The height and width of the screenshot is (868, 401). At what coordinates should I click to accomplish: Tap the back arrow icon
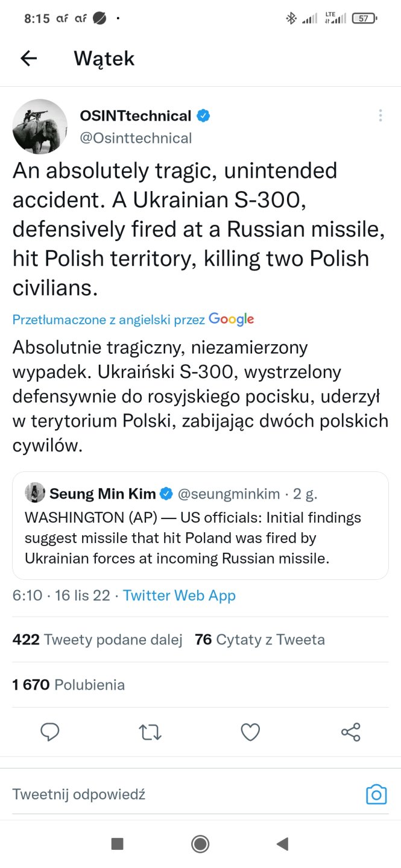[28, 58]
